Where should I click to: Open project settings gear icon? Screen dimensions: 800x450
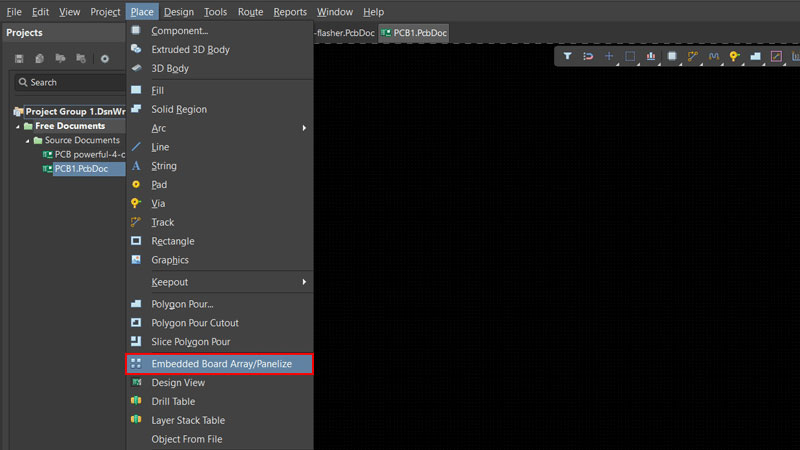(104, 59)
